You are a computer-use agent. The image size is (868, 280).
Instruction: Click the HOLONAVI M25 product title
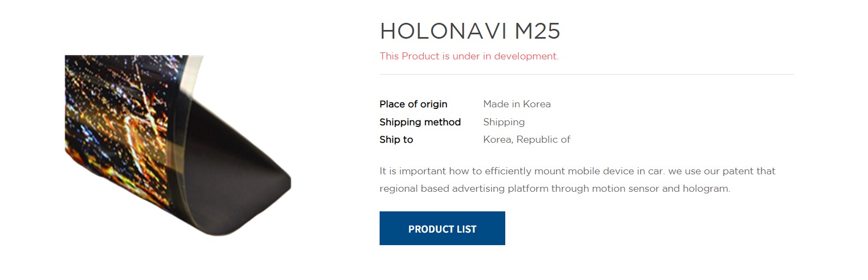coord(470,31)
